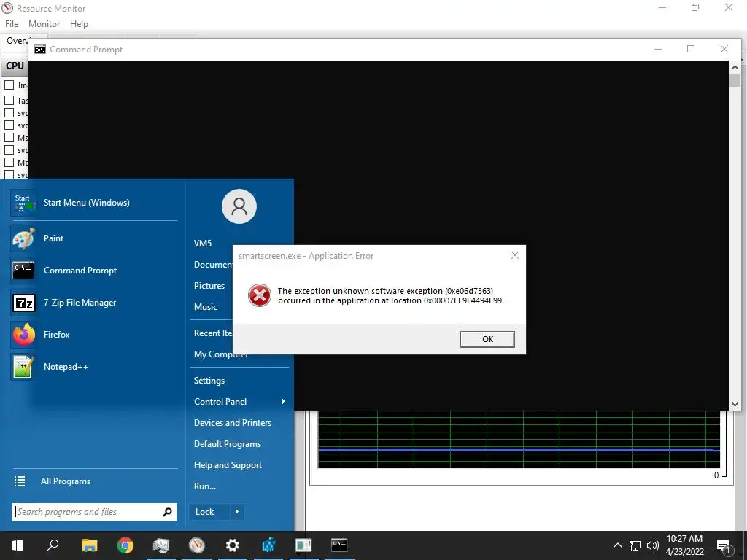Open VM5 user folder in Start menu
The width and height of the screenshot is (747, 560).
click(x=203, y=244)
